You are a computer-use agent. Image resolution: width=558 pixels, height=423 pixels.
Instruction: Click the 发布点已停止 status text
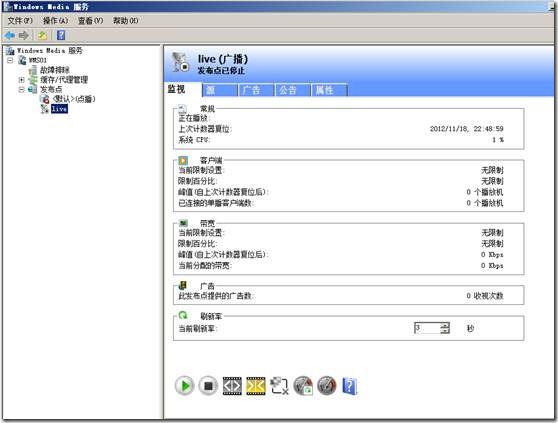click(221, 70)
